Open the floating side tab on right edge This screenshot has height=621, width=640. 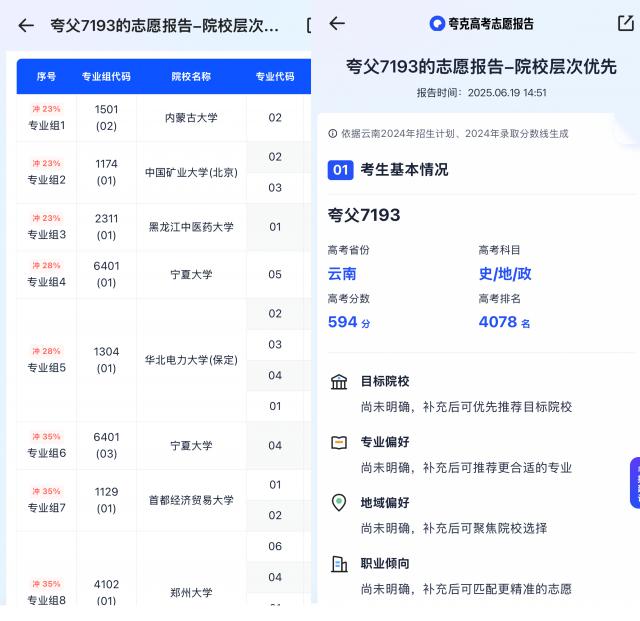[x=635, y=483]
